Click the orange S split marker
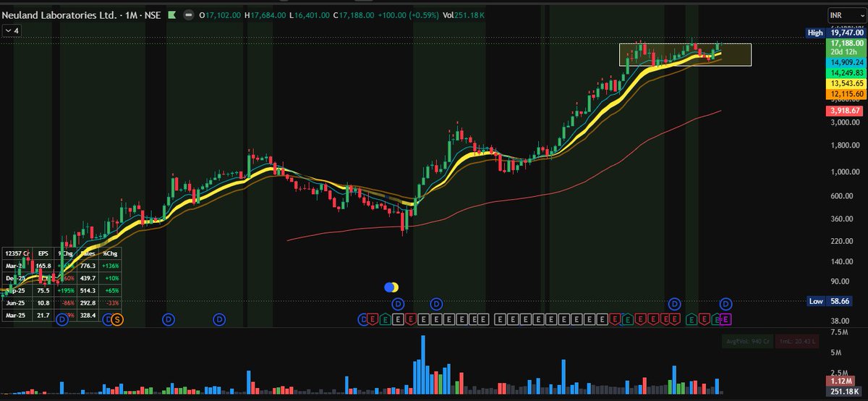 tap(117, 318)
